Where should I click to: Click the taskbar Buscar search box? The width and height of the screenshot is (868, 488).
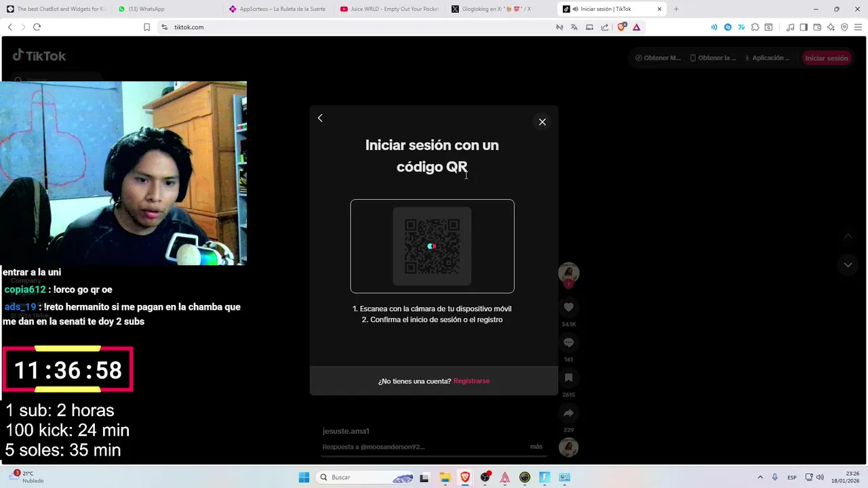click(x=366, y=477)
